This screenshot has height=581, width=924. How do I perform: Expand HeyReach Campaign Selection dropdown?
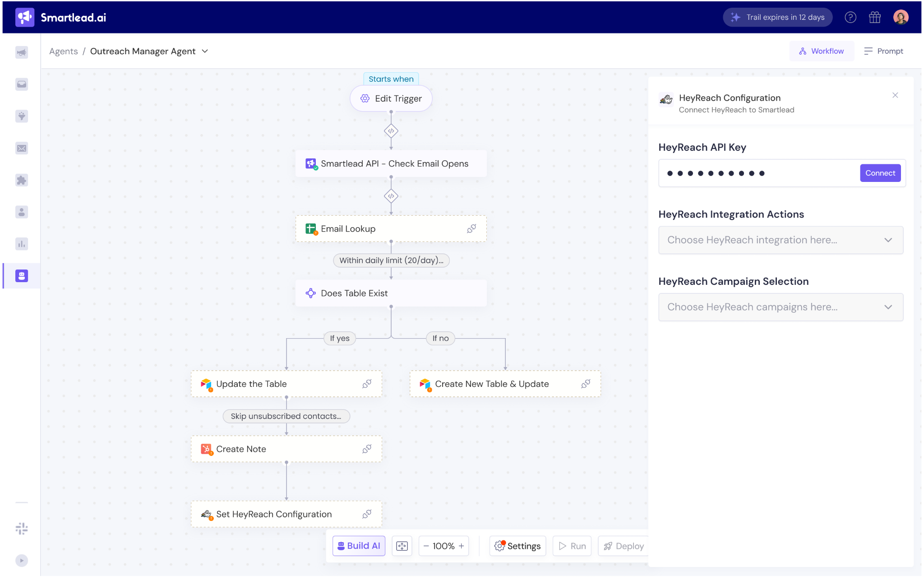781,307
